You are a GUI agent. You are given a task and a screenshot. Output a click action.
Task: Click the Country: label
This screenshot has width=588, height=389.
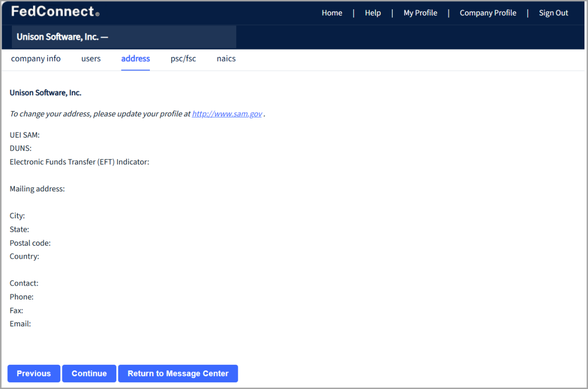click(24, 257)
